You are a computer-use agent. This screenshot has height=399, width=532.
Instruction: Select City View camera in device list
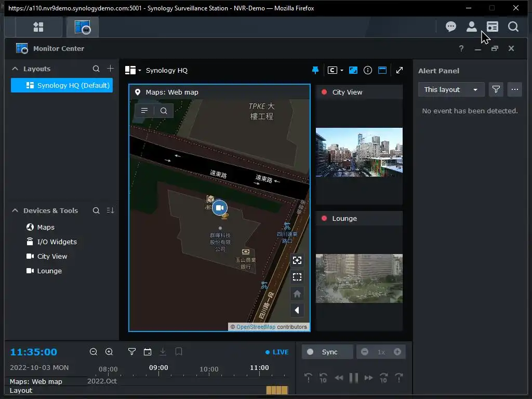coord(47,256)
